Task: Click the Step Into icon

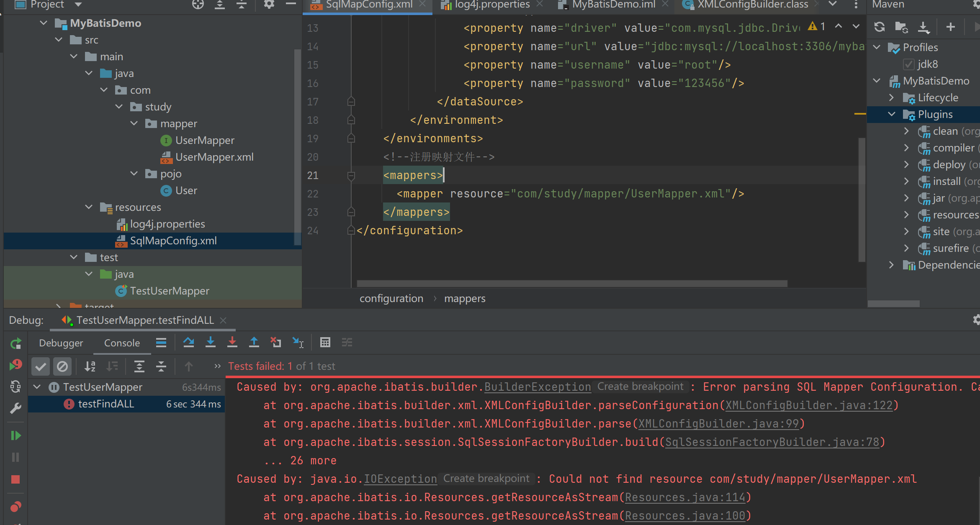Action: pyautogui.click(x=211, y=343)
